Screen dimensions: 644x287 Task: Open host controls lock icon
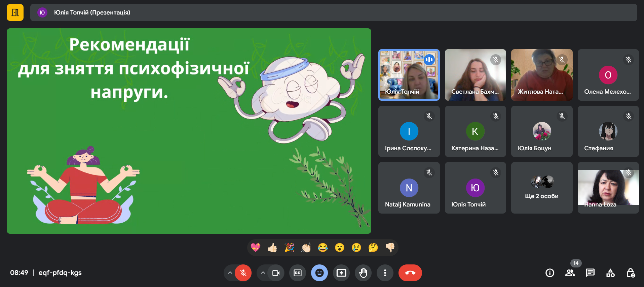[x=631, y=273]
